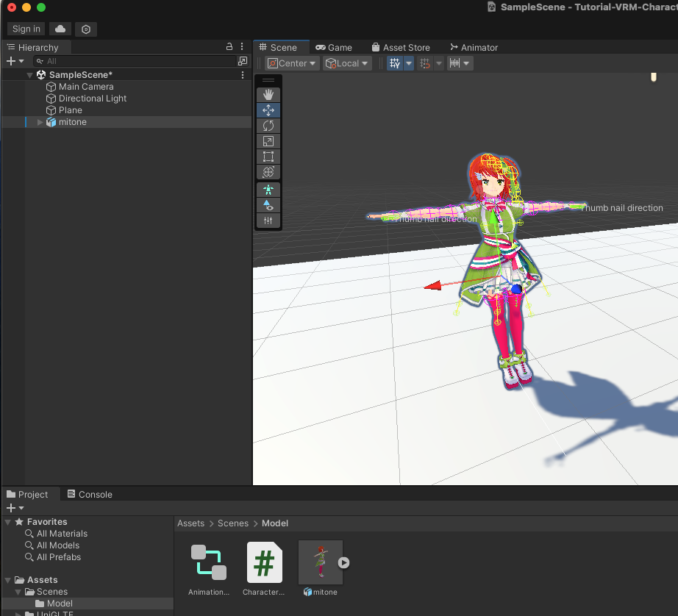
Task: Click the Sign in button
Action: pyautogui.click(x=25, y=29)
